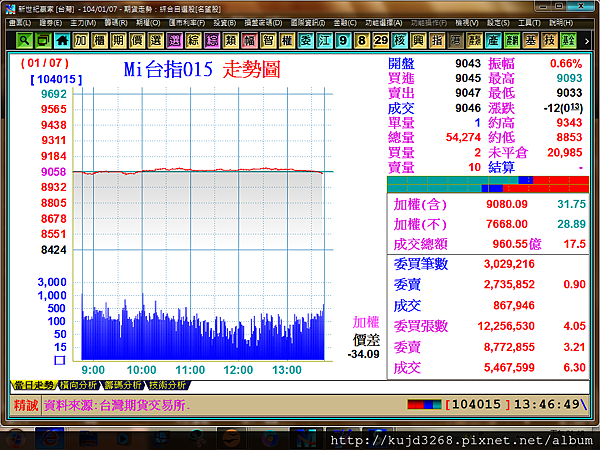Click the cyan 核 toolbar button
The image size is (600, 450).
[x=399, y=40]
